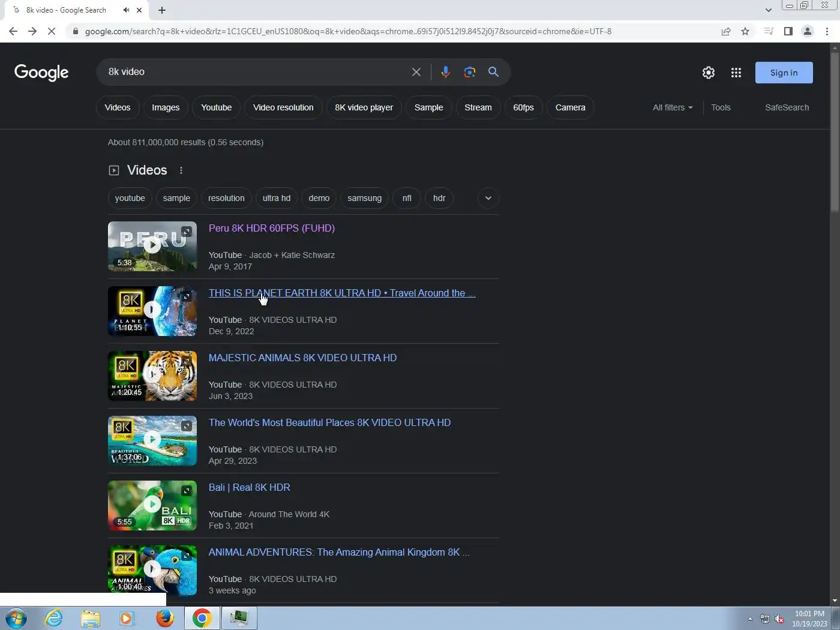Screen dimensions: 840x630
Task: Open Chrome side panel
Action: click(x=788, y=31)
